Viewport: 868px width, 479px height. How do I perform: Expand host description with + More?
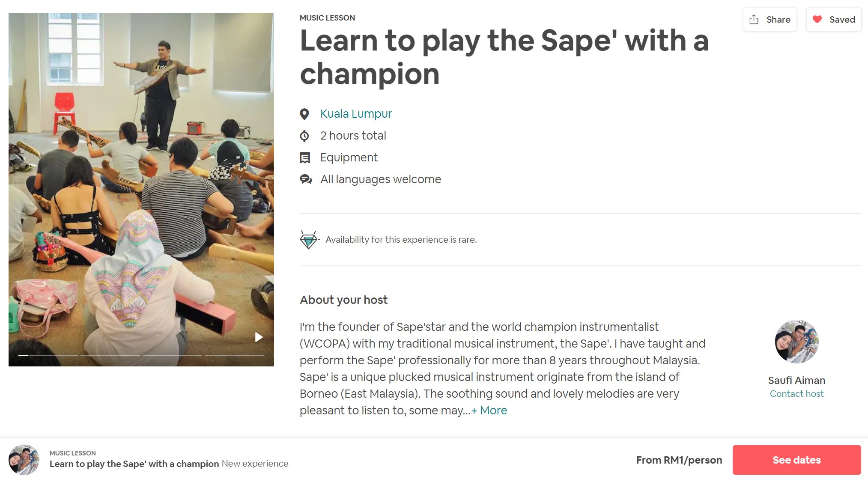pos(489,411)
